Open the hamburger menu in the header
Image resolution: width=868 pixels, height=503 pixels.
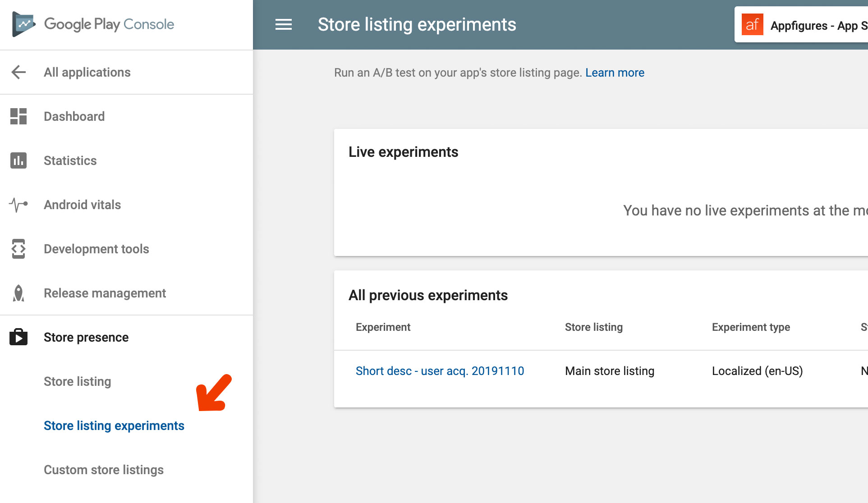point(284,25)
